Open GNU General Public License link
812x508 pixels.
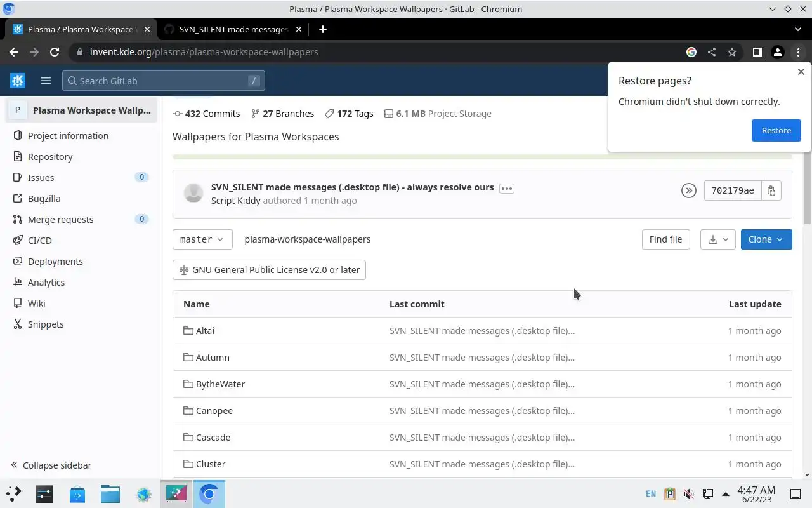[269, 270]
